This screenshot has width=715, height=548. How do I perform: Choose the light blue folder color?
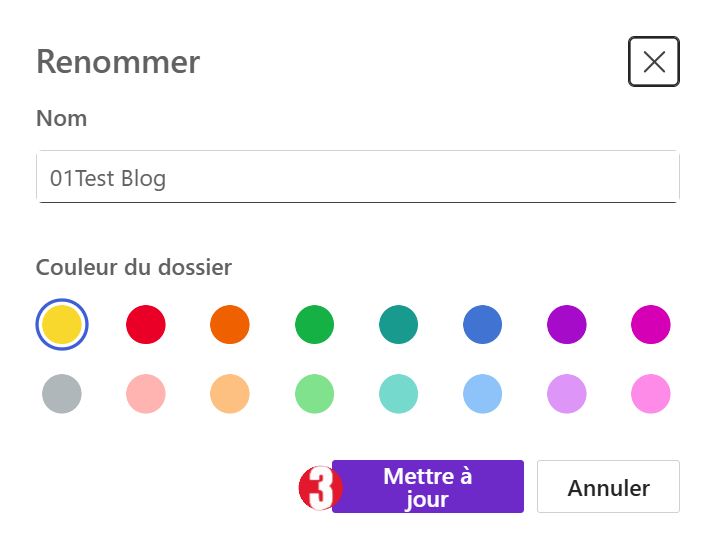482,394
